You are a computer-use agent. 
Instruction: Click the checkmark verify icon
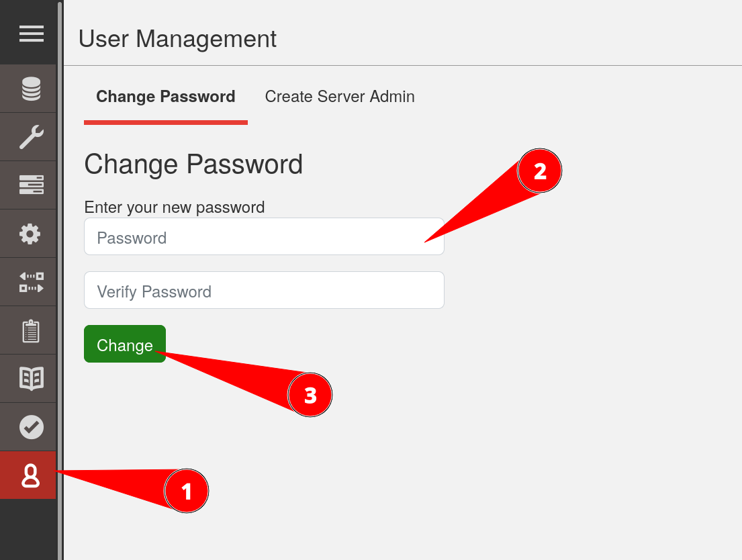(31, 427)
